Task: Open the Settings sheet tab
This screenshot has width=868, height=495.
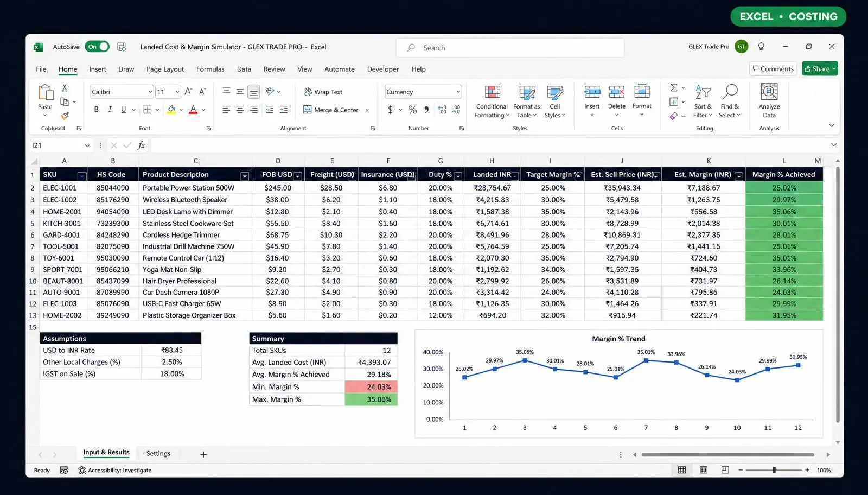Action: click(x=158, y=453)
